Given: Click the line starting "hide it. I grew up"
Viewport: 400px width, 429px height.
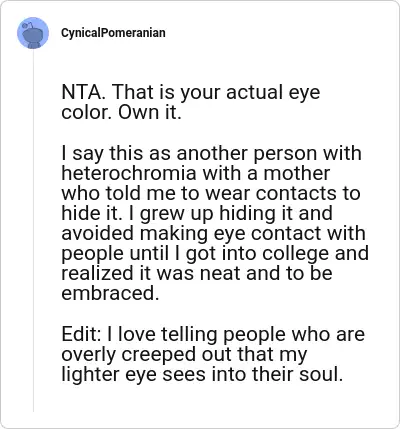Looking at the screenshot, I should click(x=197, y=214).
